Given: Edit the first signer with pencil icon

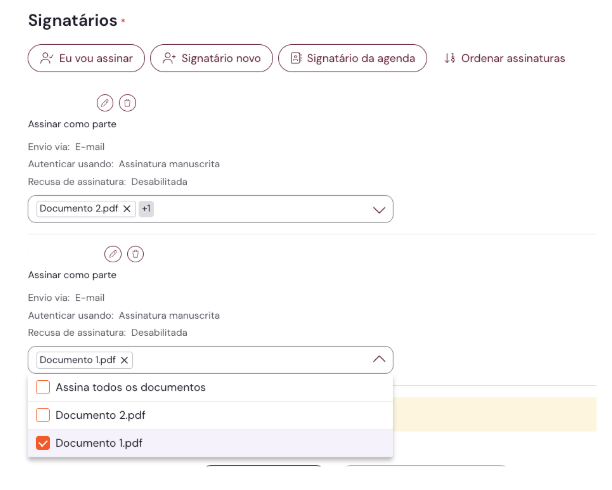Looking at the screenshot, I should pos(105,102).
